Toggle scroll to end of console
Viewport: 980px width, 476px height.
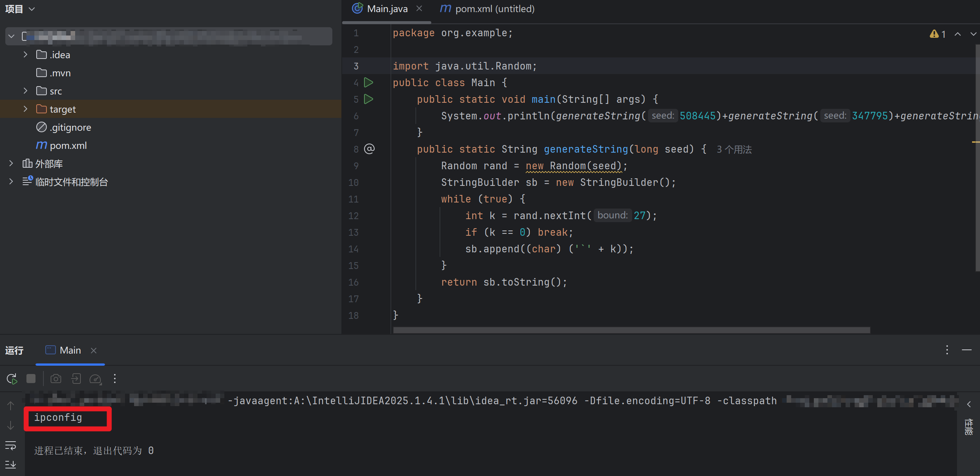tap(11, 464)
